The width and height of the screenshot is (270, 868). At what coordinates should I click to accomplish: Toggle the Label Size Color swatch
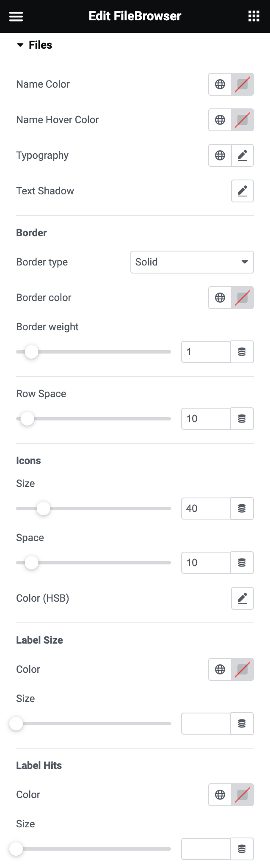(242, 669)
